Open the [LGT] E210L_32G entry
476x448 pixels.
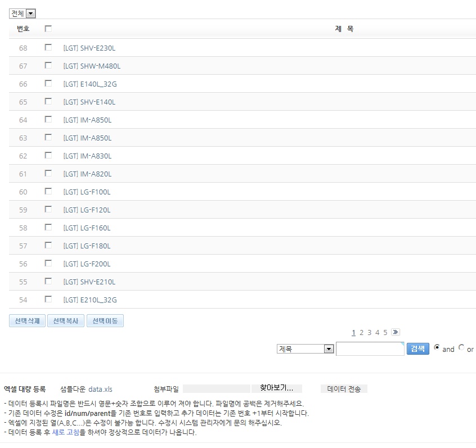[x=90, y=300]
